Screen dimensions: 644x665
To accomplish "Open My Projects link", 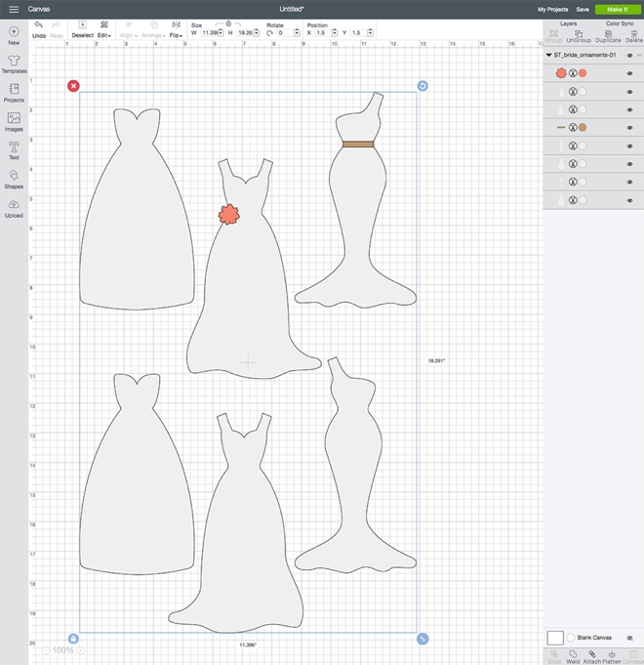I will 552,9.
